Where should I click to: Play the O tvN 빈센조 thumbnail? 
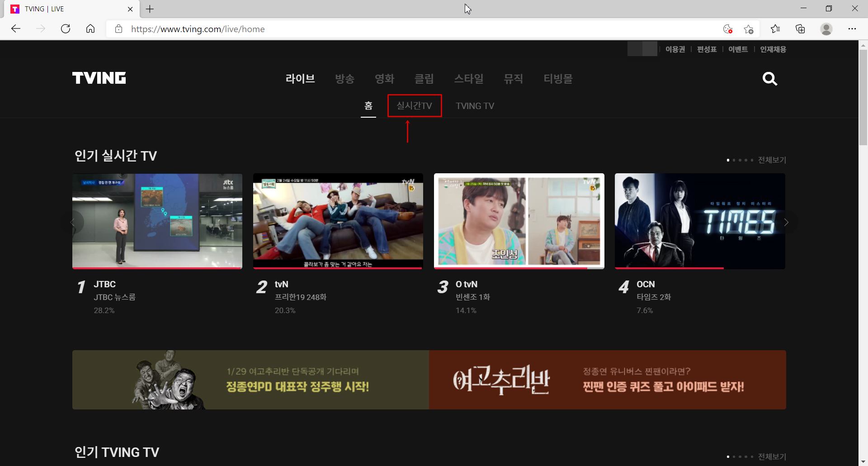click(519, 221)
